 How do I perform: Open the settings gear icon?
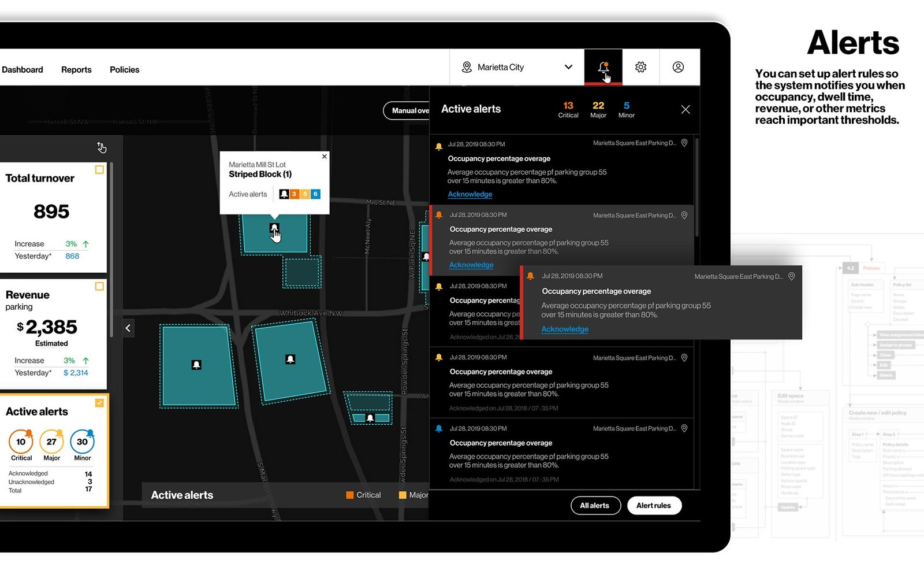640,67
